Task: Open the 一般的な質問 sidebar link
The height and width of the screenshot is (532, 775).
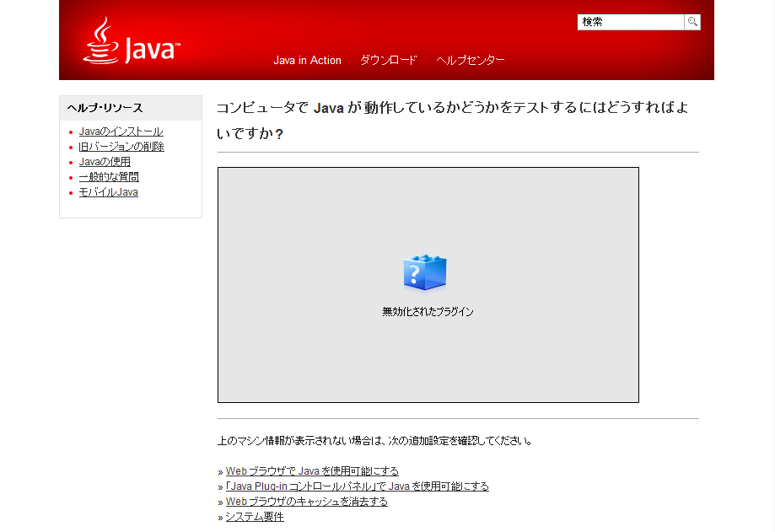Action: pos(109,177)
